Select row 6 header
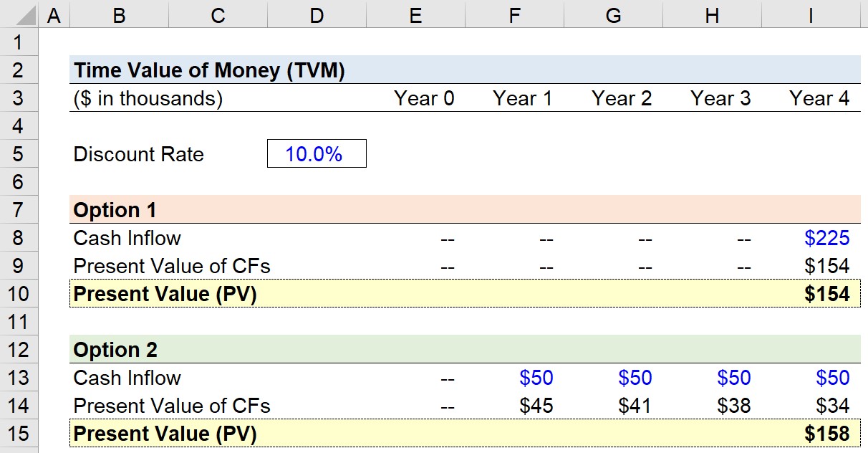This screenshot has width=868, height=453. [19, 181]
